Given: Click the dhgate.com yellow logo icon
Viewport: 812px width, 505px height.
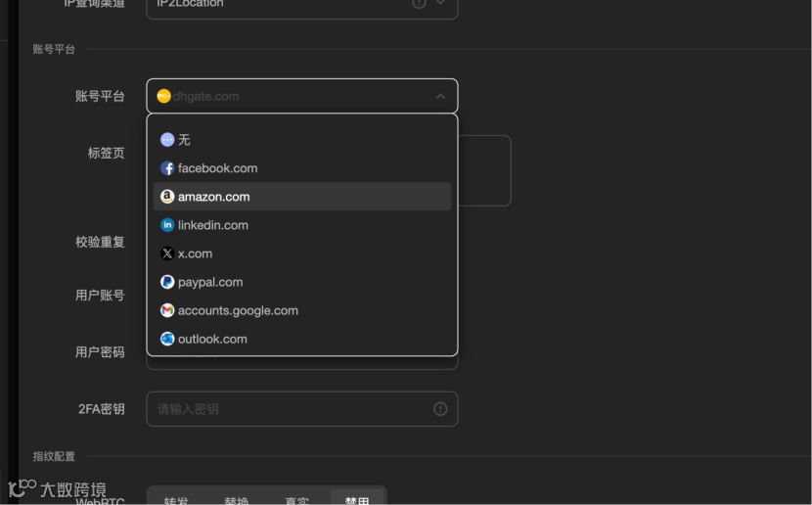Looking at the screenshot, I should [163, 96].
